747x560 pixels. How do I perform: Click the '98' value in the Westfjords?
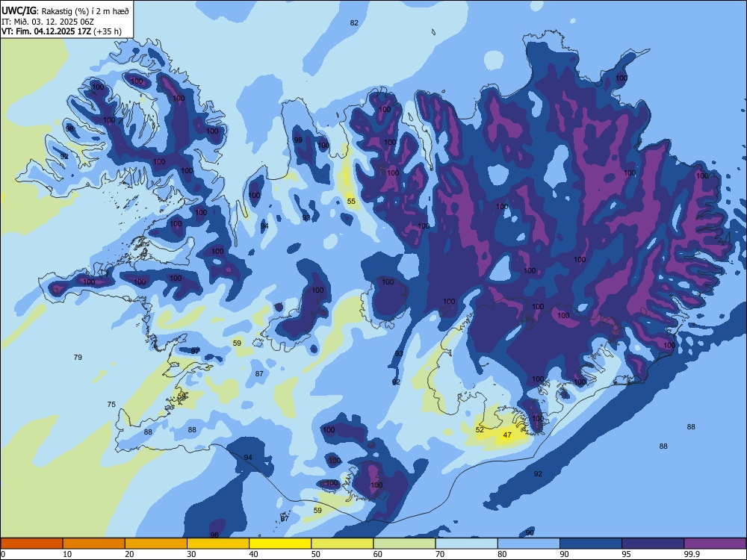point(70,129)
